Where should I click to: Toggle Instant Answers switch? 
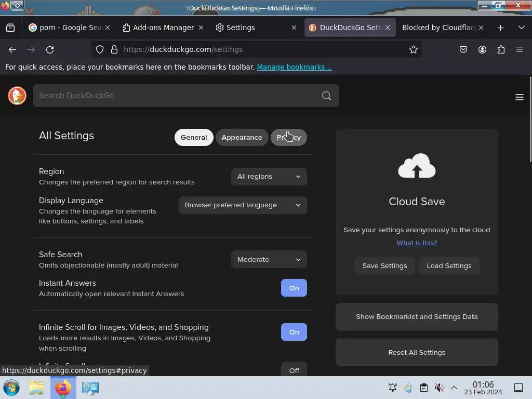coord(294,288)
